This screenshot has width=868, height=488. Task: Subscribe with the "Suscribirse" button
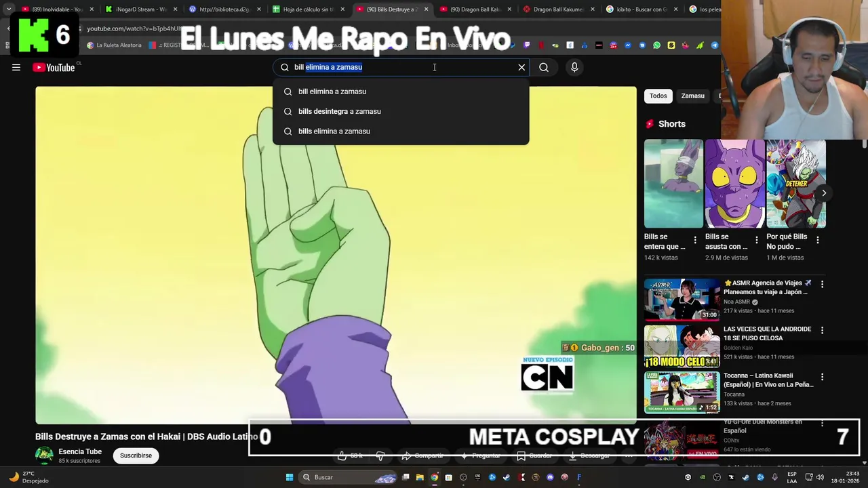click(136, 455)
